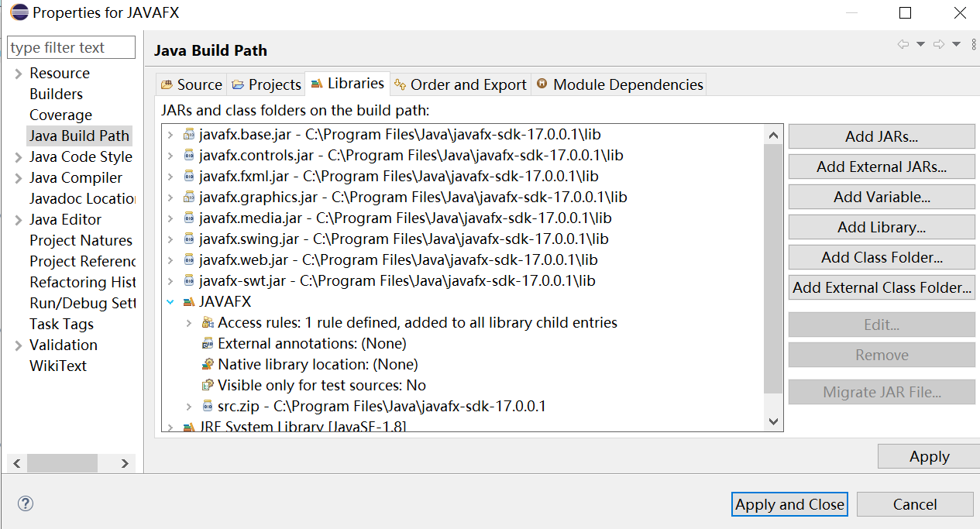The width and height of the screenshot is (980, 529).
Task: Click the Add External JARs button
Action: pyautogui.click(x=881, y=167)
